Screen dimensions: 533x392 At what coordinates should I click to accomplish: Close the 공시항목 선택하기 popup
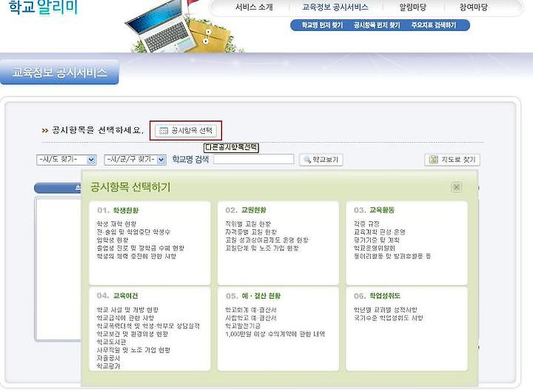click(x=457, y=187)
